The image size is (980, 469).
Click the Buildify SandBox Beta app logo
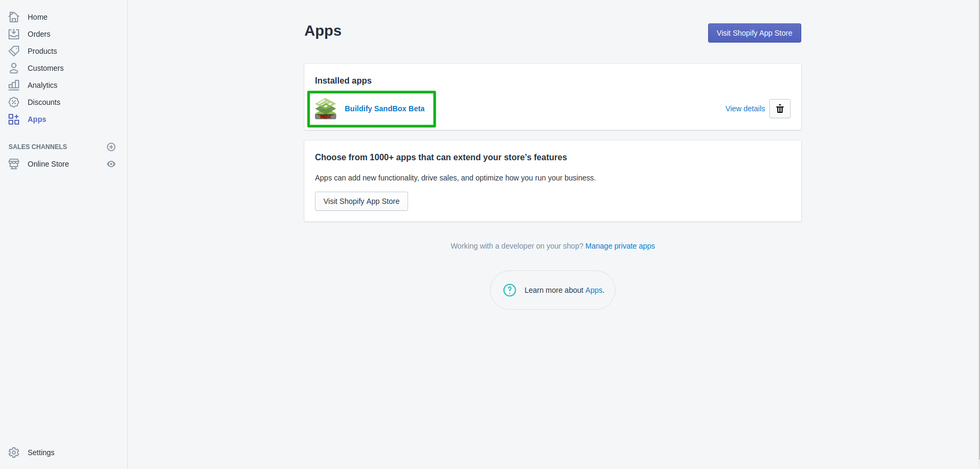pos(326,109)
